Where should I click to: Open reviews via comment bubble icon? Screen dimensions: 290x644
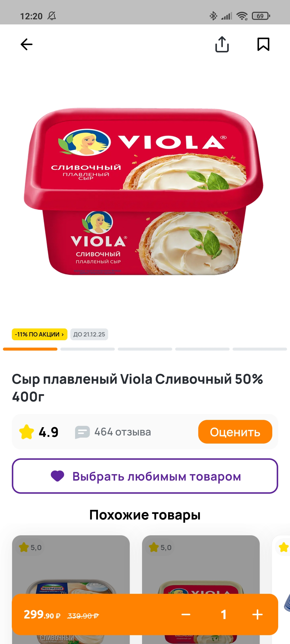click(x=82, y=432)
